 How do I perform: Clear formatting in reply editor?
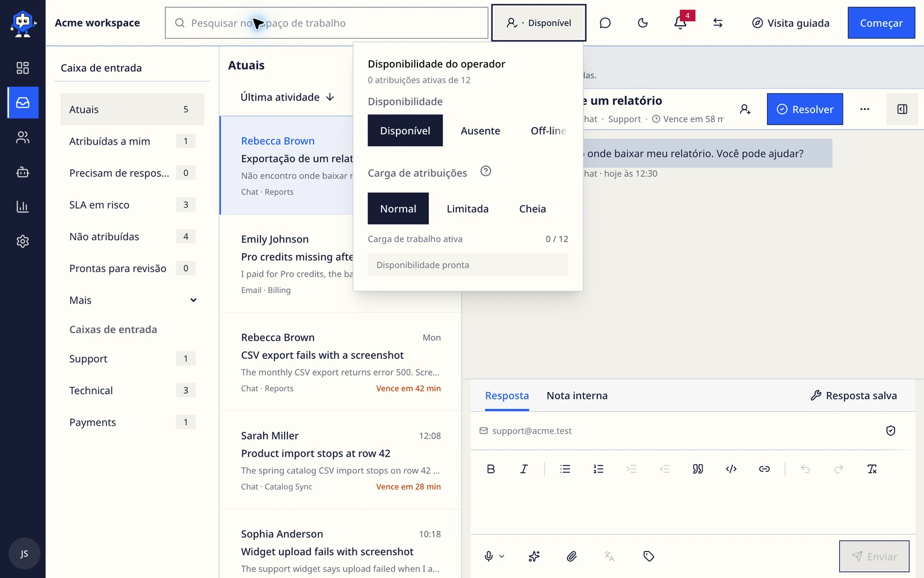[872, 469]
